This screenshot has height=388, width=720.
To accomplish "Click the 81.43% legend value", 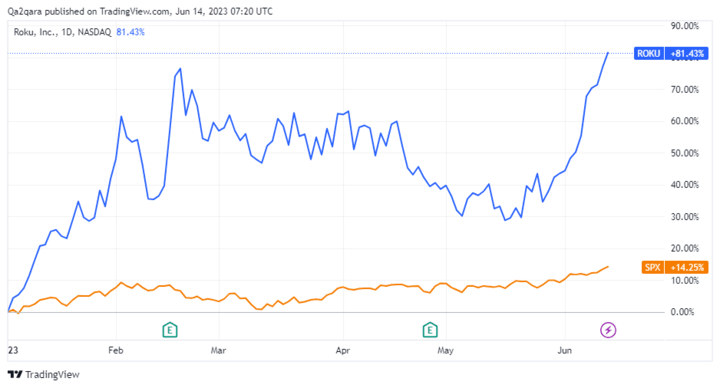I will pyautogui.click(x=130, y=32).
